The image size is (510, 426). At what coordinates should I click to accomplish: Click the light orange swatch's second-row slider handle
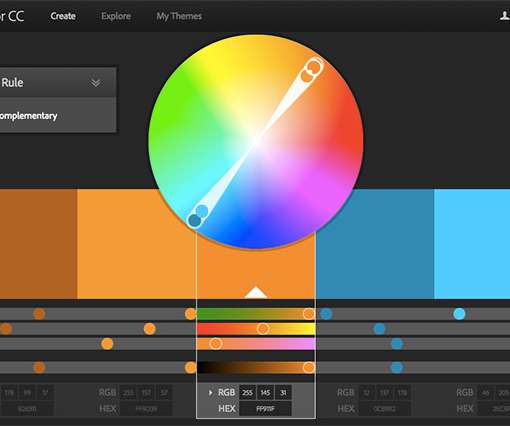150,329
